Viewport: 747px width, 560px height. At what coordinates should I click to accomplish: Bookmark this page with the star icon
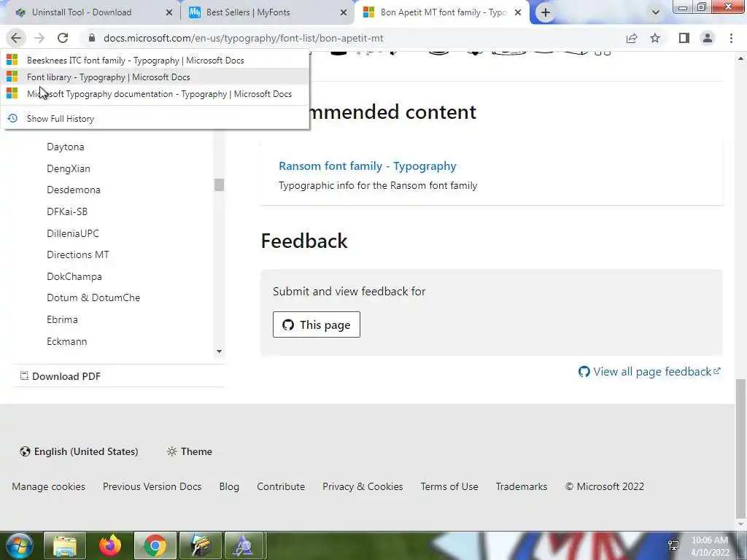[656, 38]
